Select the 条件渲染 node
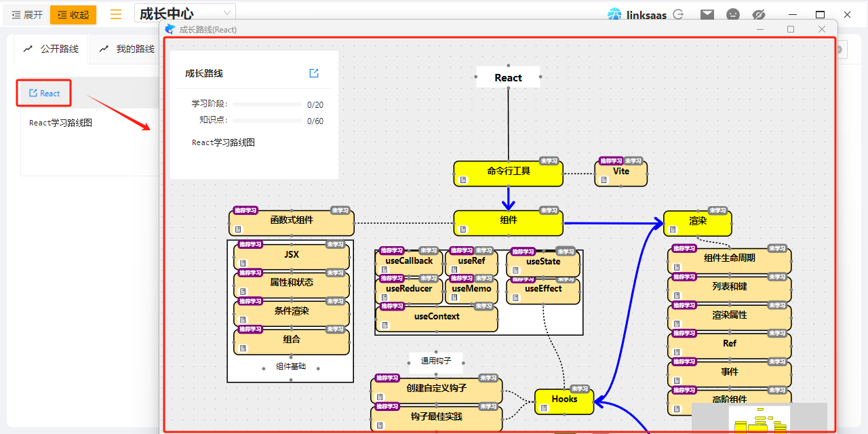Screen dimensions: 868x434 292,313
